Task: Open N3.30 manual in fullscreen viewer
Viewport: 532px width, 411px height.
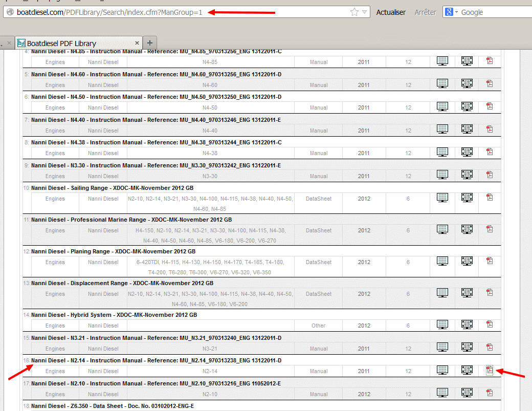Action: coord(467,175)
